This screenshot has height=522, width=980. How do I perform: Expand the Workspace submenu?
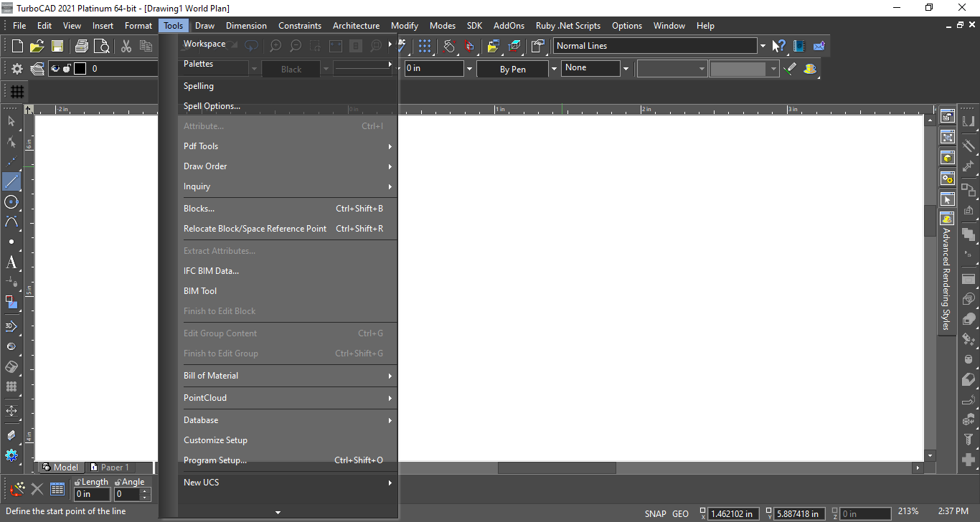(x=287, y=44)
